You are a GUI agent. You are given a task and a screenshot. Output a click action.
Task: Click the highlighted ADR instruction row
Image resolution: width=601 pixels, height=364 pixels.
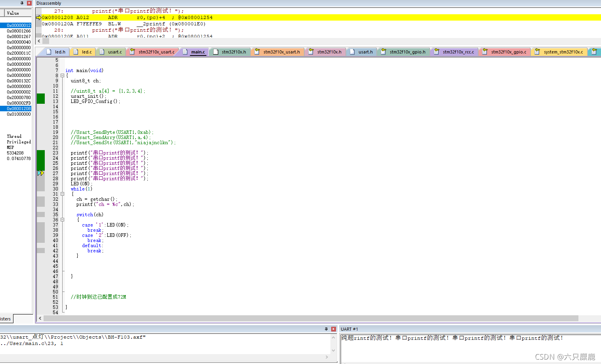coord(321,17)
